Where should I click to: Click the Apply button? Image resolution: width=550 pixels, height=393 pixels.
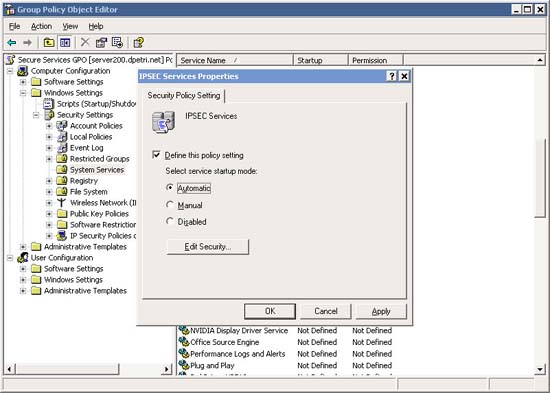(381, 311)
